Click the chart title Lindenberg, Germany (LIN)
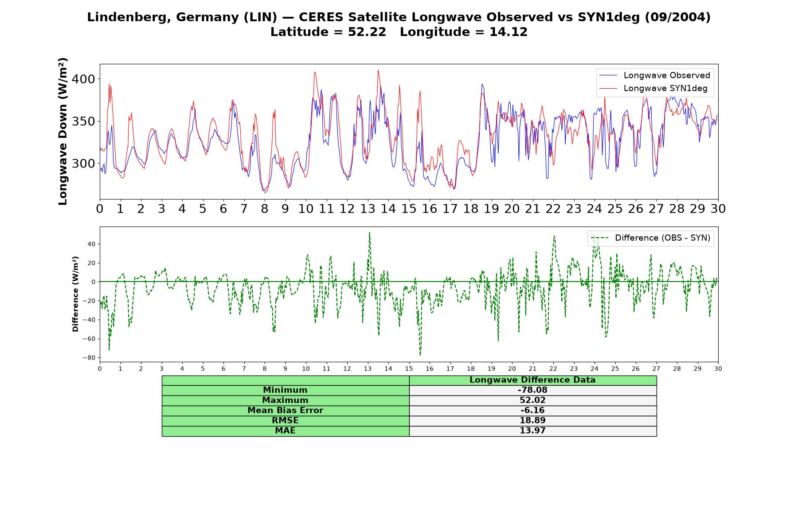Image resolution: width=798 pixels, height=532 pixels. click(x=182, y=17)
